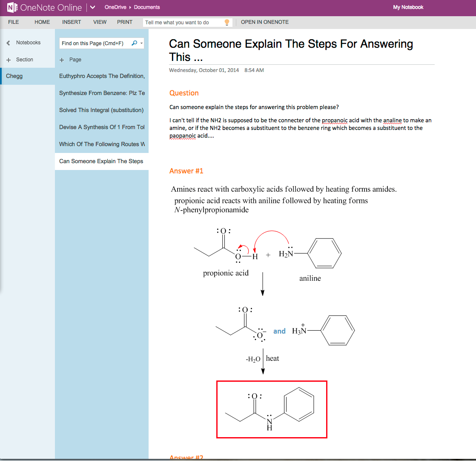This screenshot has height=461, width=476.
Task: Open the Solved This Integral page
Action: coord(101,110)
